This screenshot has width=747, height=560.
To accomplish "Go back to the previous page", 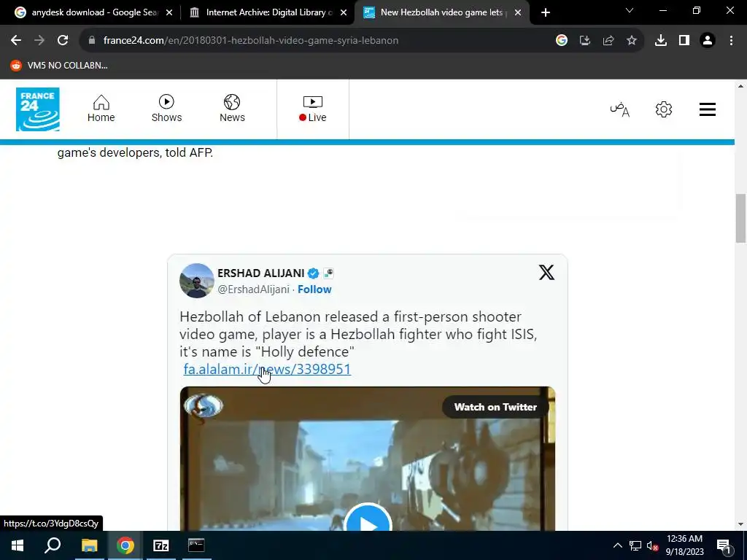I will (16, 41).
